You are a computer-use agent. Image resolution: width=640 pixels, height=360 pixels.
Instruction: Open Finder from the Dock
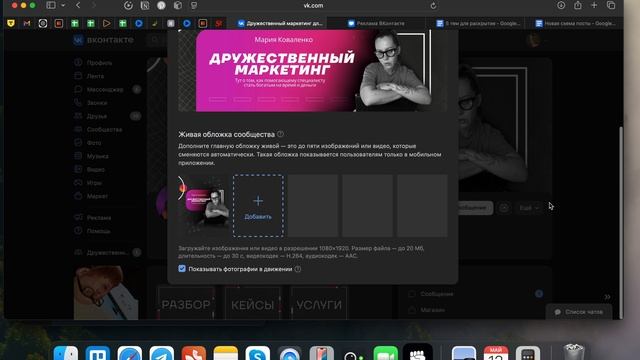[66, 353]
